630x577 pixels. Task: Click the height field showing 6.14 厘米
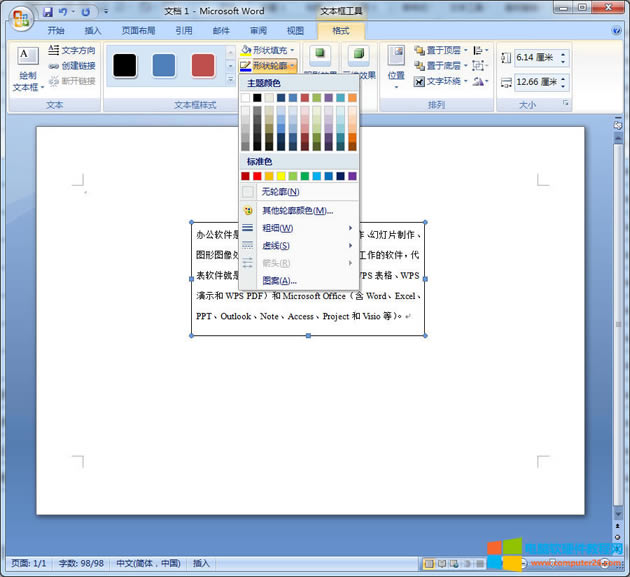535,58
